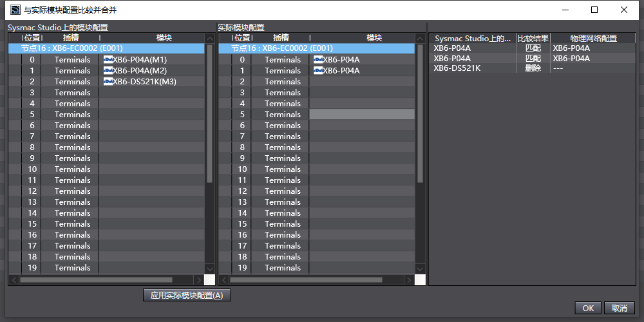Select node 16 XB6-EC0002 in Sysmac Studio list
The height and width of the screenshot is (322, 644).
pyautogui.click(x=106, y=48)
